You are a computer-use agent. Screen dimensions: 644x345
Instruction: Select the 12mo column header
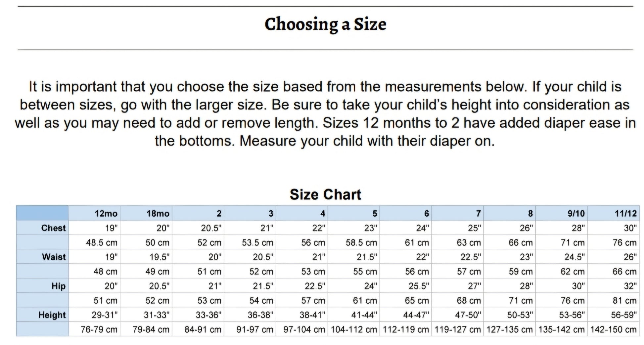coord(106,214)
